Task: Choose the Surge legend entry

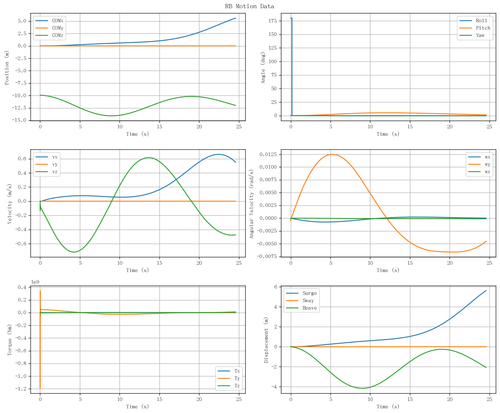Action: click(x=301, y=293)
